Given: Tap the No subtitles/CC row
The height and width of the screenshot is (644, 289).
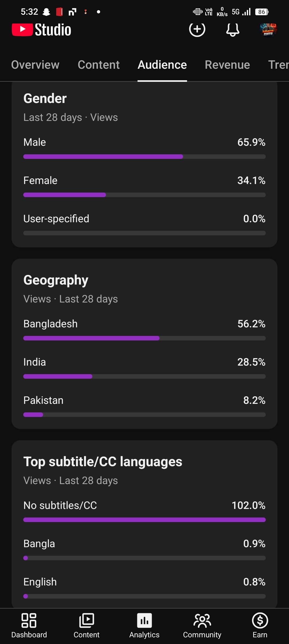Looking at the screenshot, I should click(144, 505).
